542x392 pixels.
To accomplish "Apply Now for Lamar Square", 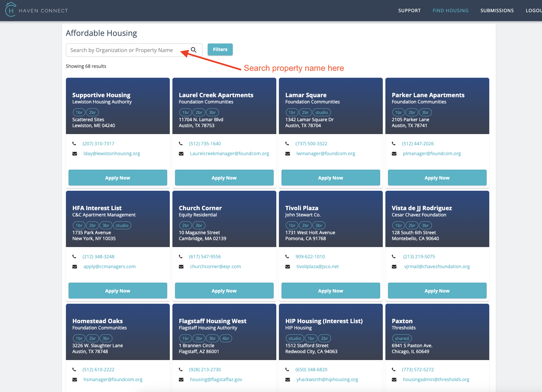I will coord(331,178).
